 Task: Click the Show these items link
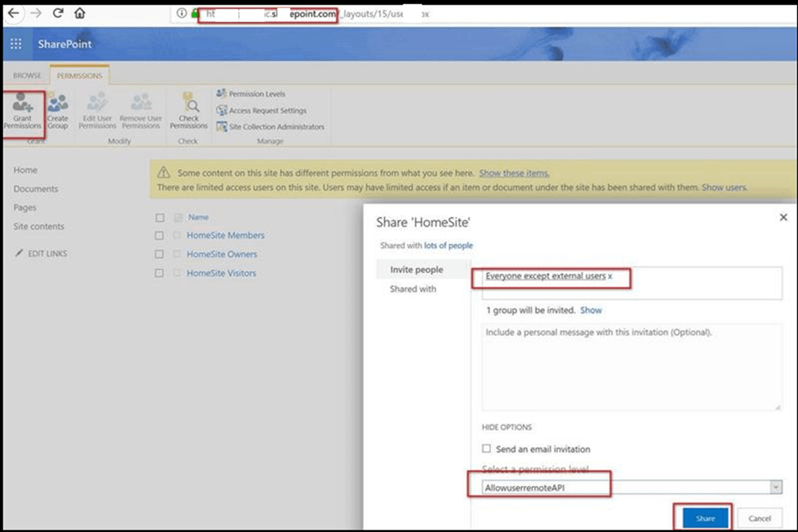pos(515,173)
